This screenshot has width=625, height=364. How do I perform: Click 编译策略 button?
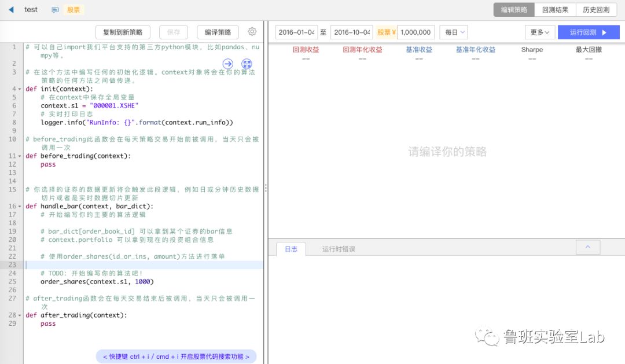tap(218, 32)
